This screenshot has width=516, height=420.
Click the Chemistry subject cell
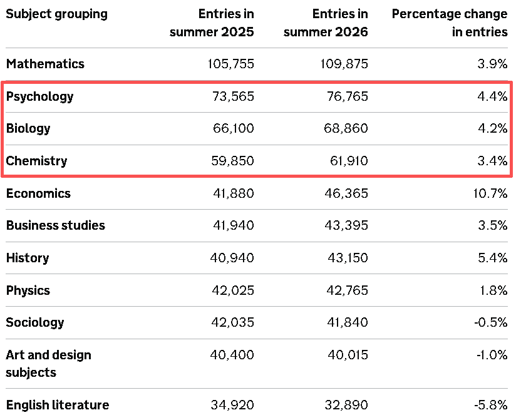[36, 161]
